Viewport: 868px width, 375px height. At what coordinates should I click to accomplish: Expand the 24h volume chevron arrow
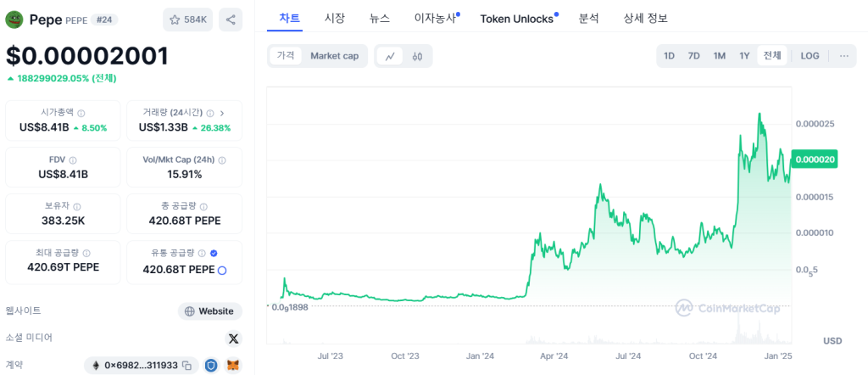tap(222, 113)
